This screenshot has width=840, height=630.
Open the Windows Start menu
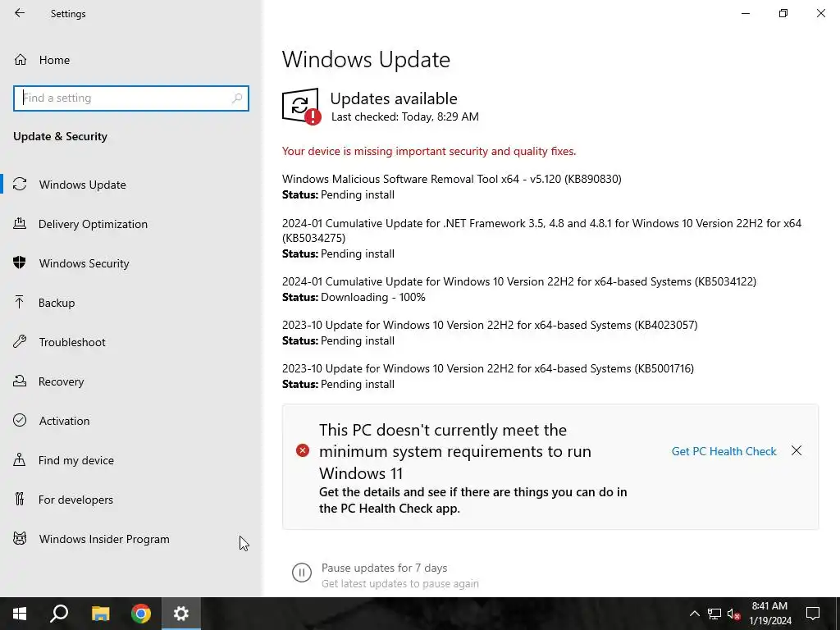20,614
